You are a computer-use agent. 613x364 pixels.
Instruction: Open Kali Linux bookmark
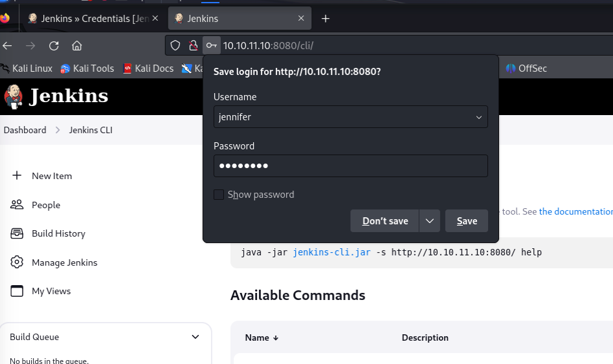(x=27, y=69)
